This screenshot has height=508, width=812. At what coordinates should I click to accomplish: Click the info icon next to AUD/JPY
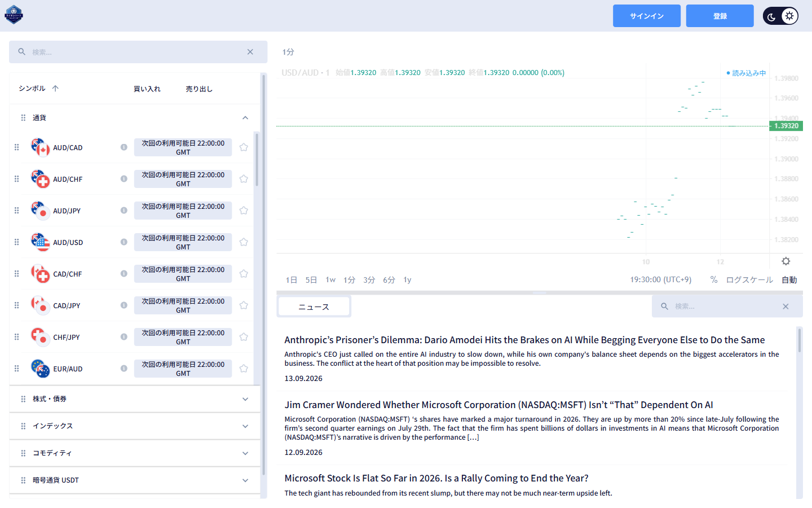tap(123, 211)
